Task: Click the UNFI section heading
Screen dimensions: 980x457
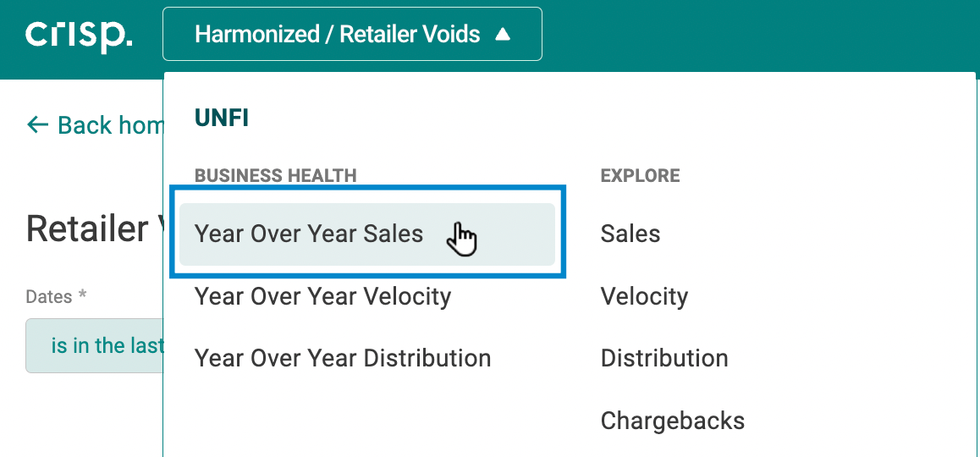Action: pos(221,118)
